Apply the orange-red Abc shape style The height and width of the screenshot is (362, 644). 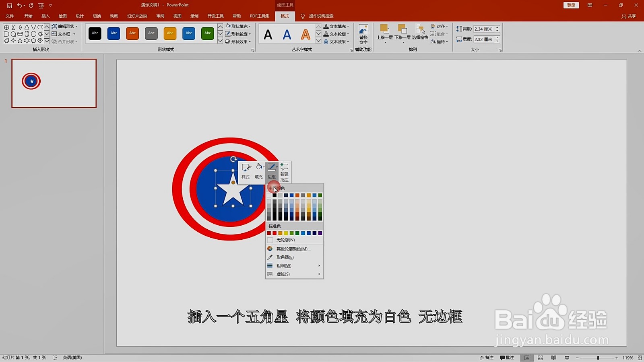pos(132,33)
